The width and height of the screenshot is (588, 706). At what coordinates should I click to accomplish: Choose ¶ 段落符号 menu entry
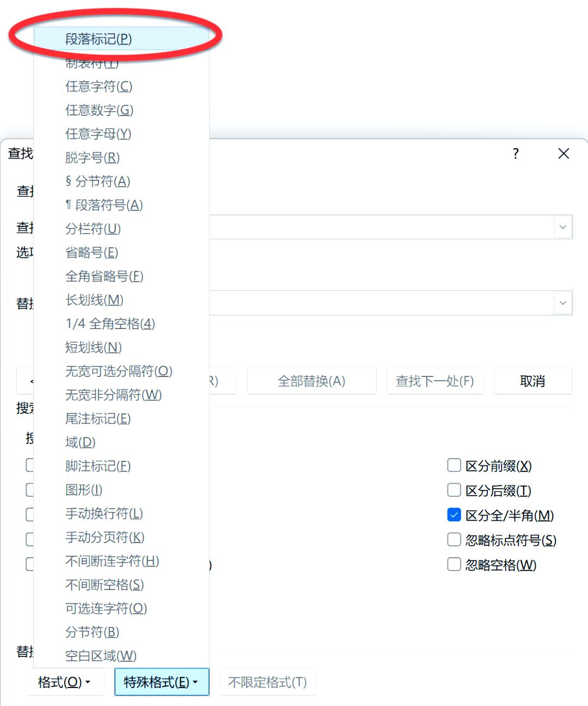(x=104, y=205)
